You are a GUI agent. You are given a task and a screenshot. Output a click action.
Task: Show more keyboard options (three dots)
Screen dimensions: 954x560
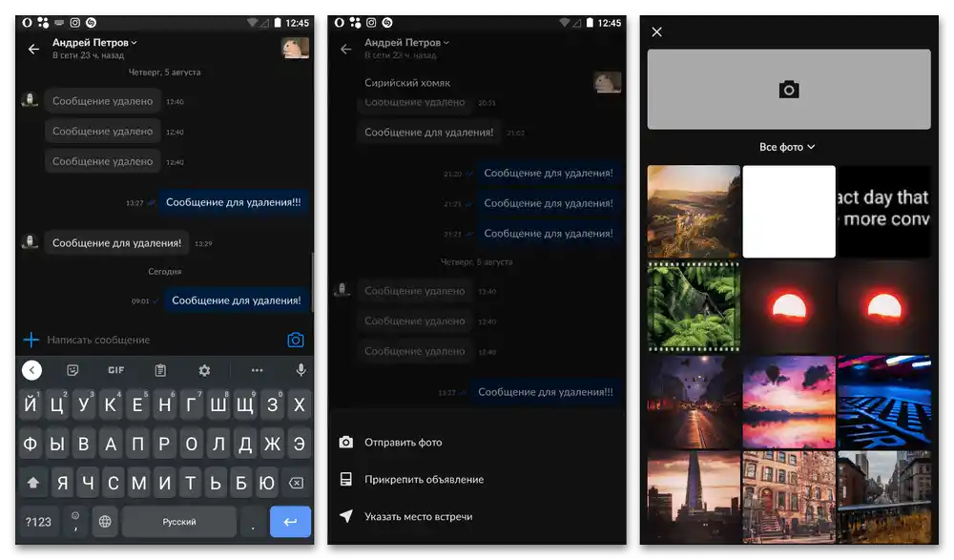point(257,370)
